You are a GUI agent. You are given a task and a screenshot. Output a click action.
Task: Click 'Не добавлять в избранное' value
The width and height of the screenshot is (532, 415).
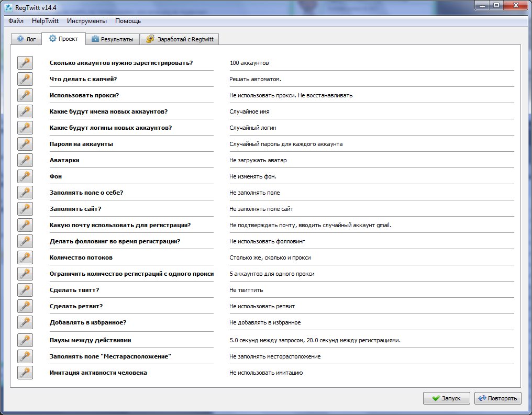[x=265, y=322]
